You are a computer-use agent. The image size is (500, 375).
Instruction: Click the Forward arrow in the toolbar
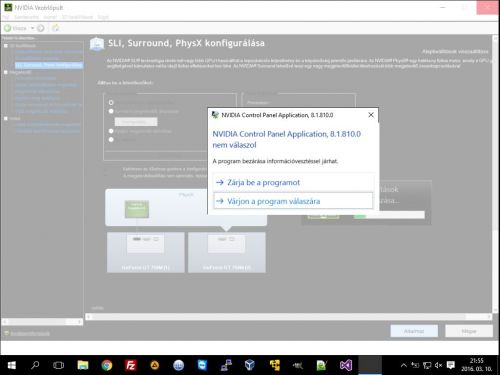pyautogui.click(x=41, y=28)
